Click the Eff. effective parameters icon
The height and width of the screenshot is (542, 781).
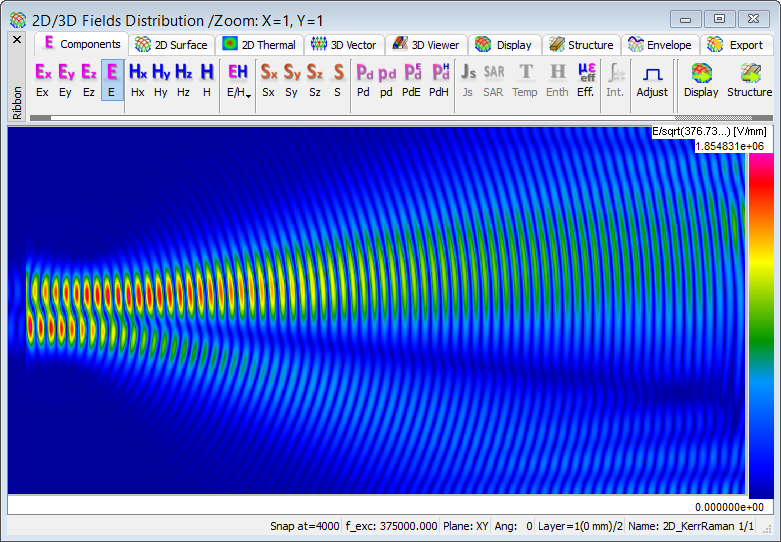pyautogui.click(x=586, y=79)
